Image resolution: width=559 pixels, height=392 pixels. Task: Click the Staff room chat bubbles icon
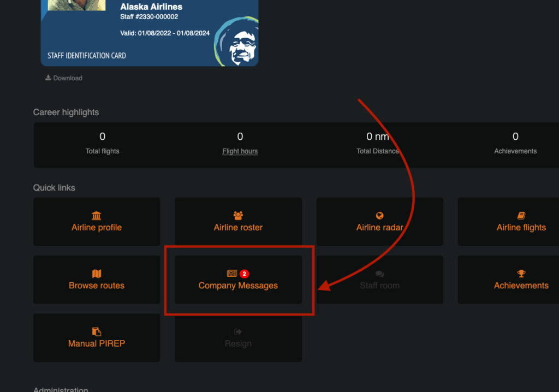click(x=380, y=274)
